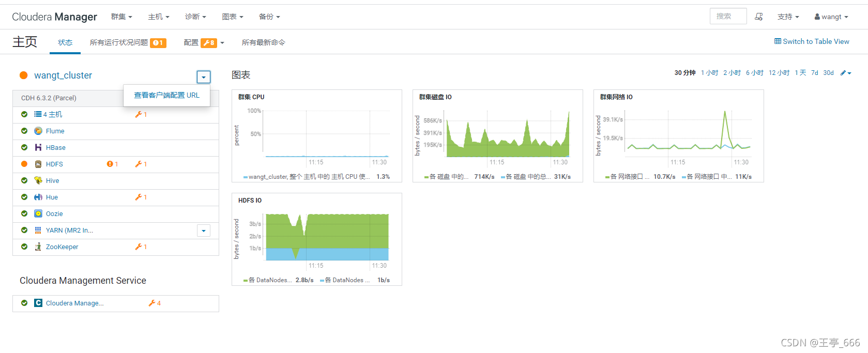This screenshot has width=868, height=353.
Task: Open the ZooKeeper service link
Action: pos(62,247)
